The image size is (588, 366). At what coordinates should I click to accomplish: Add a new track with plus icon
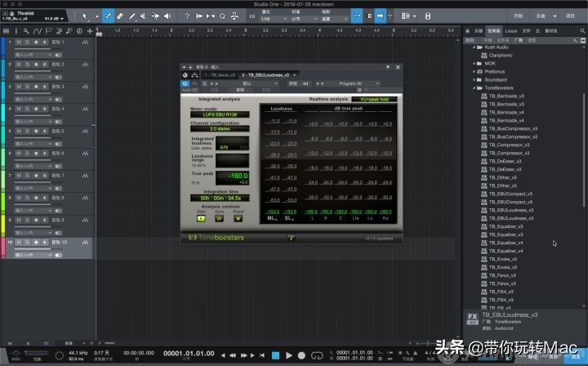pos(90,31)
